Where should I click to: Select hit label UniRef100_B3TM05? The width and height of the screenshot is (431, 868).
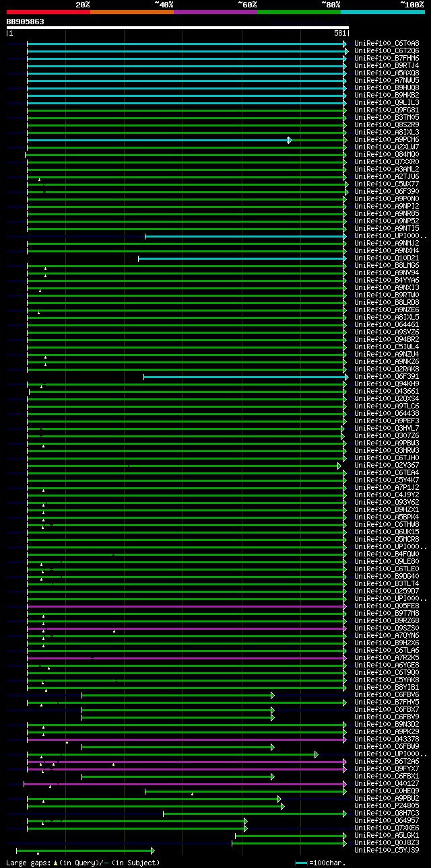pyautogui.click(x=387, y=117)
